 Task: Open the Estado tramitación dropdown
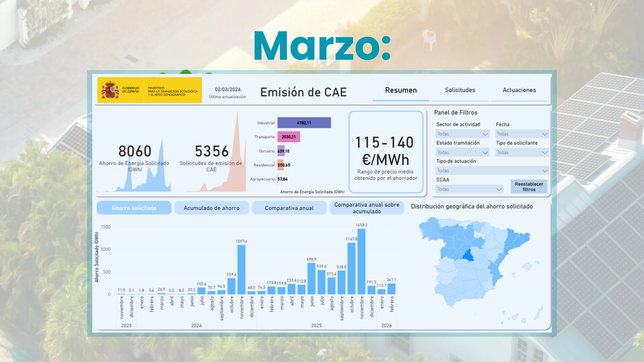(462, 152)
